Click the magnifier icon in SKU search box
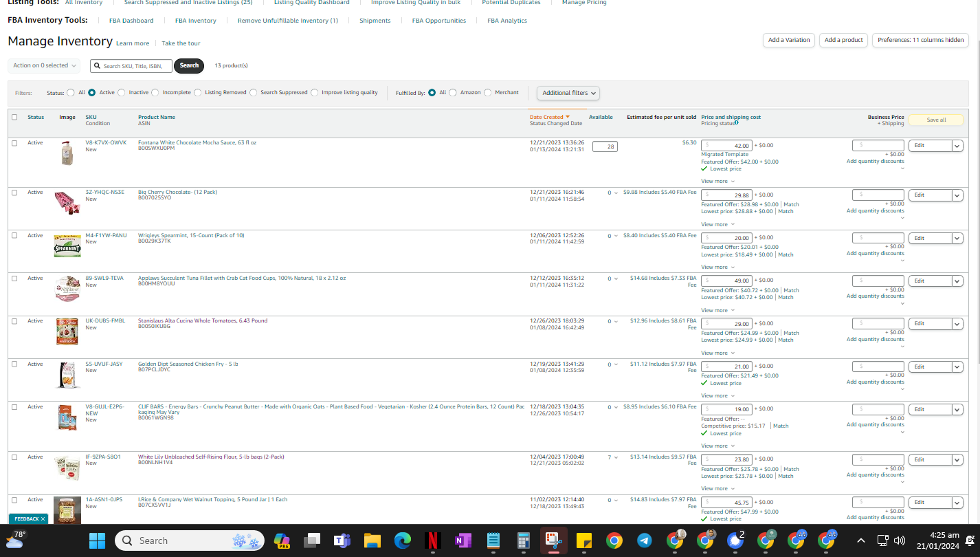The height and width of the screenshot is (557, 980). pyautogui.click(x=97, y=66)
